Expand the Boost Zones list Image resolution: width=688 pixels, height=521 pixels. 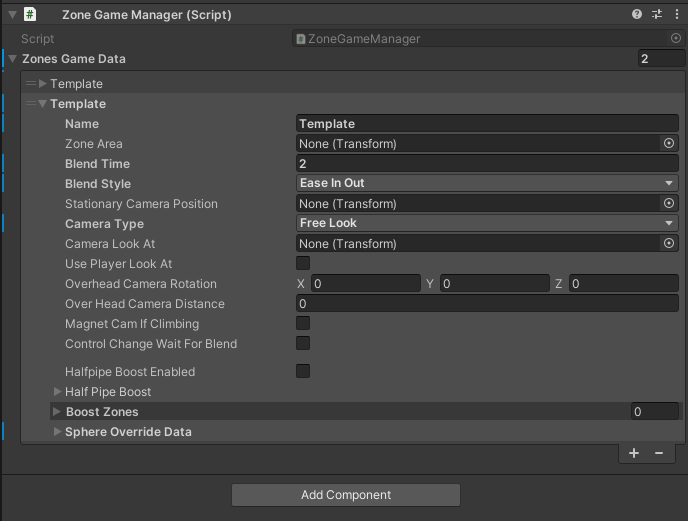coord(57,411)
